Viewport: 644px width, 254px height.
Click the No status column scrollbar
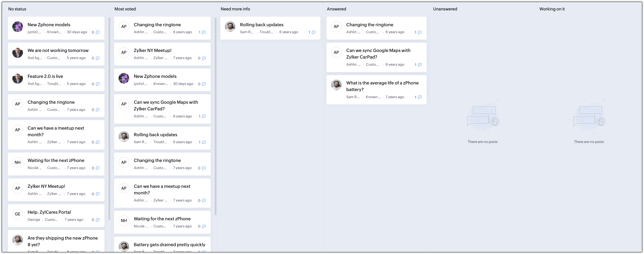coord(109,119)
